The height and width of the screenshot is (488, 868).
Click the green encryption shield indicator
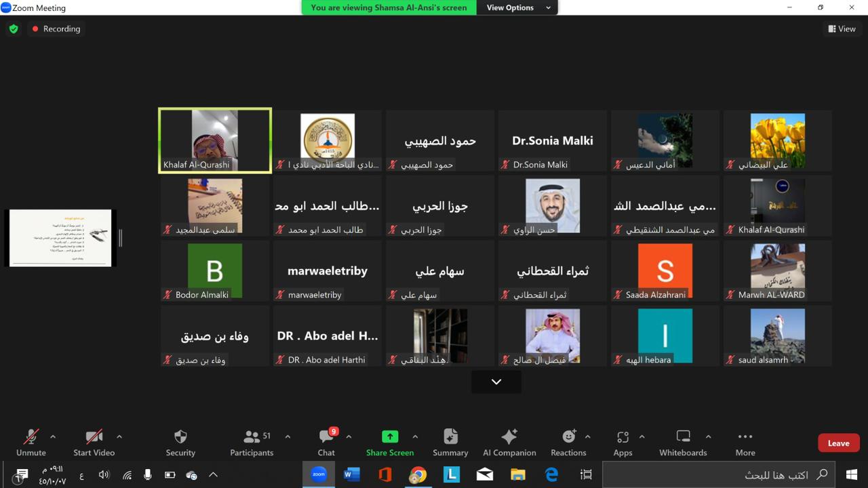pyautogui.click(x=14, y=29)
